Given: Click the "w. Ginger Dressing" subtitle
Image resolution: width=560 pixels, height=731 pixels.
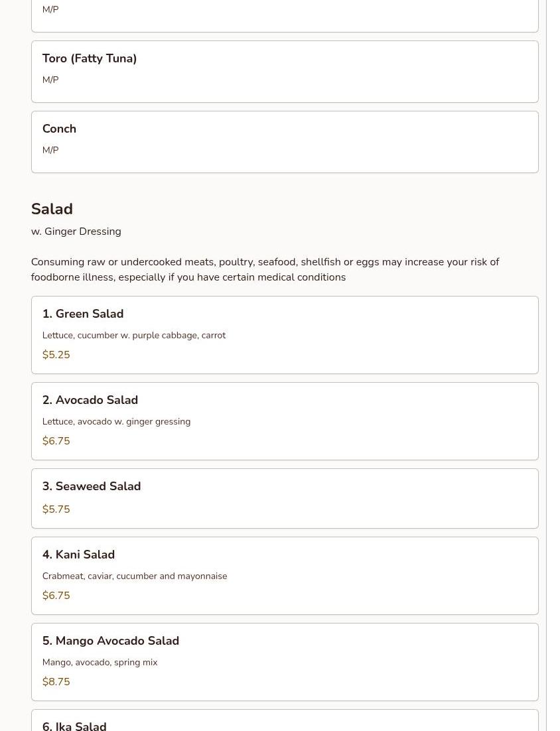Looking at the screenshot, I should point(76,232).
